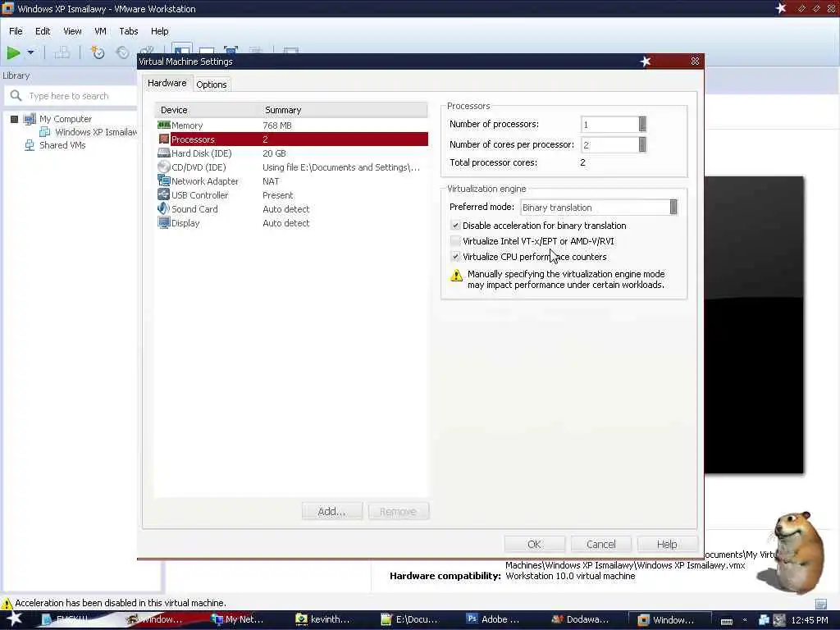Click the Windows XP Ismailawy VM icon in Library

(x=45, y=132)
